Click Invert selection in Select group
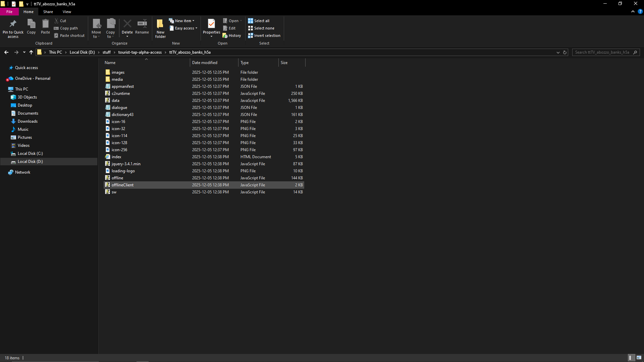The image size is (644, 362). point(264,36)
